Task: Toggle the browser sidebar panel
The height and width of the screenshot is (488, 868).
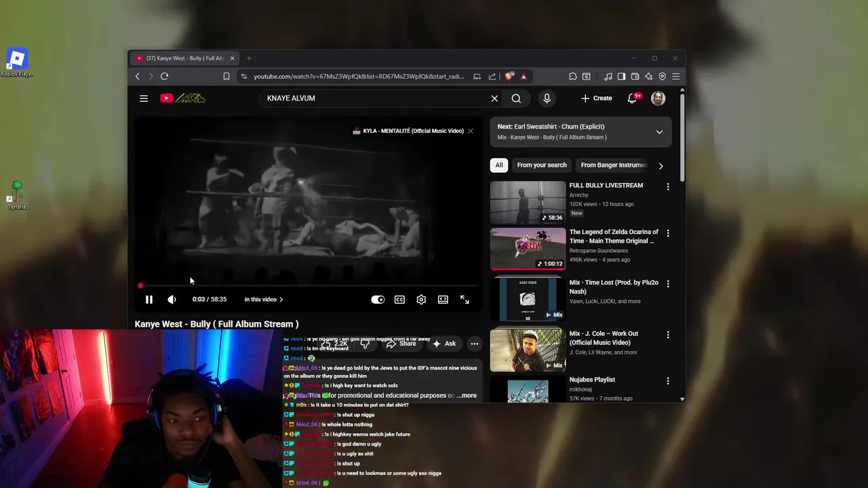Action: click(621, 77)
